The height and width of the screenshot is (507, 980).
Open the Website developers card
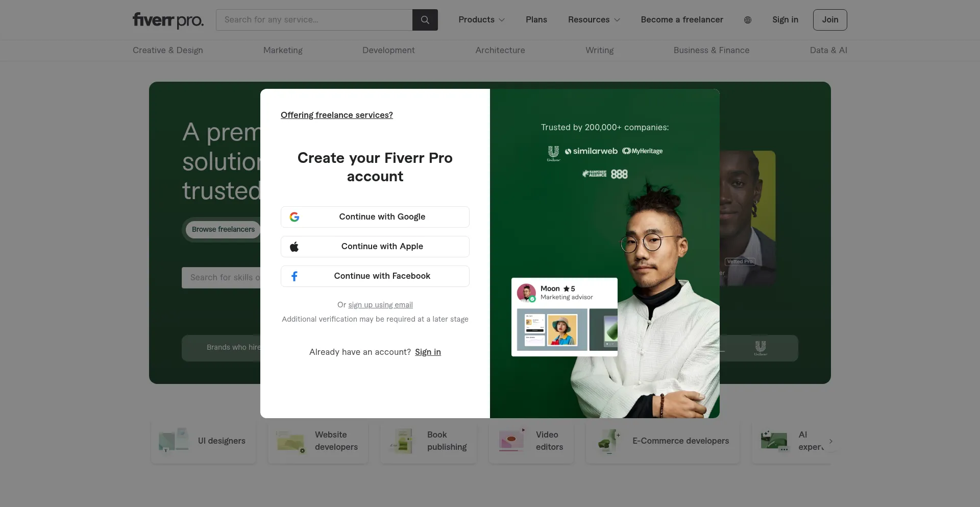click(318, 441)
